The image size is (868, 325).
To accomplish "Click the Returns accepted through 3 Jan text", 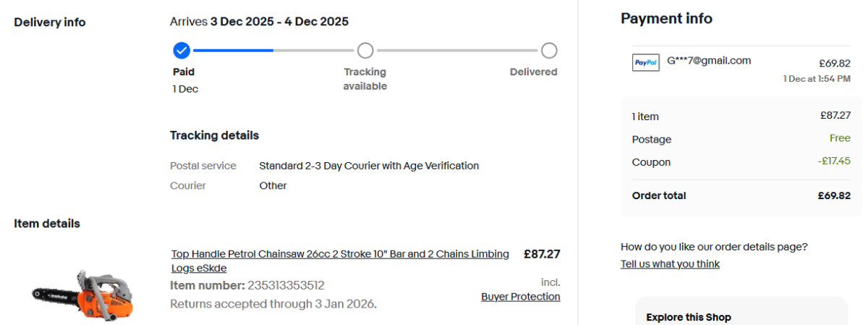I will point(273,303).
